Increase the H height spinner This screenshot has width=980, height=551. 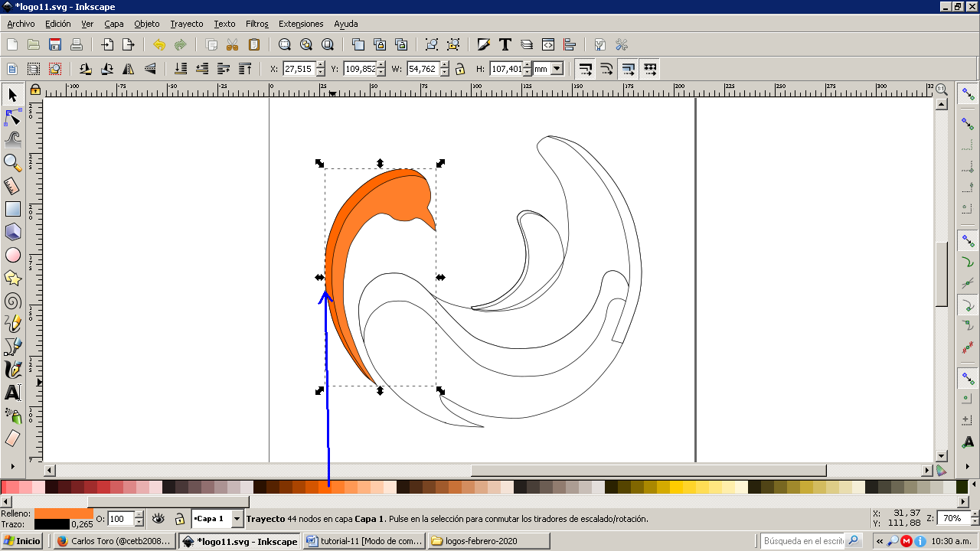(x=528, y=65)
